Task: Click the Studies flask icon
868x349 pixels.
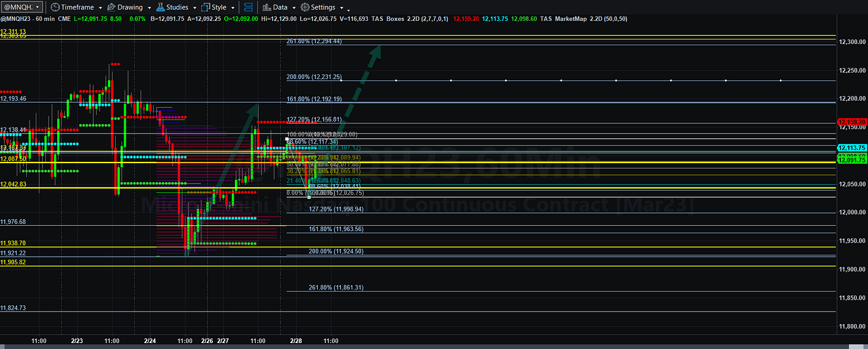Action: (x=160, y=7)
